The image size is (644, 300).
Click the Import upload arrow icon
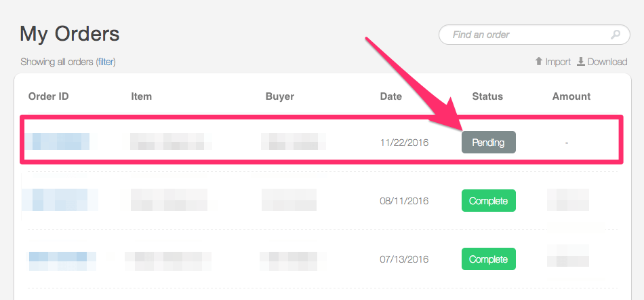tap(539, 62)
